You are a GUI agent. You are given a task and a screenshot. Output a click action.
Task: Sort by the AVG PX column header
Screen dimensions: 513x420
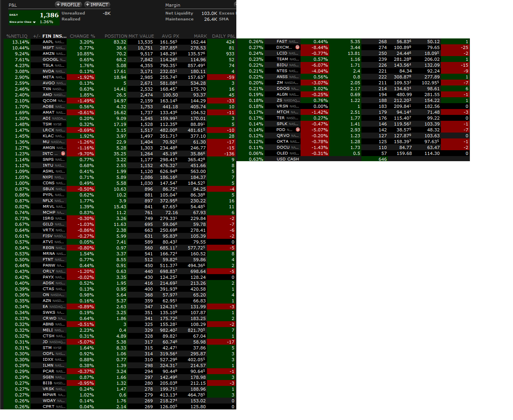click(170, 36)
